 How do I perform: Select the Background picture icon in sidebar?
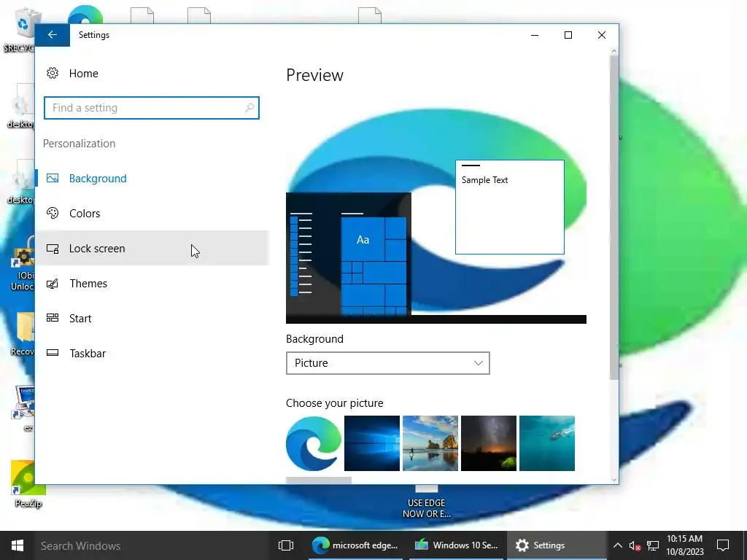pos(53,178)
